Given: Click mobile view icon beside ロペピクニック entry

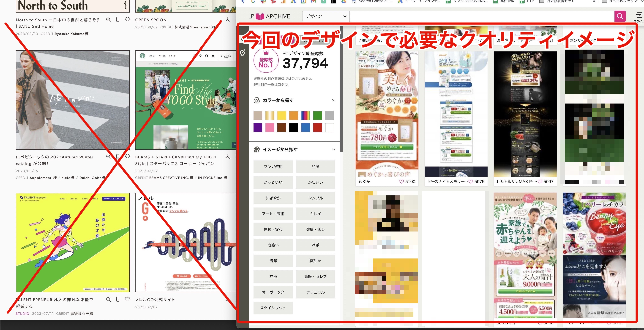Looking at the screenshot, I should pos(118,157).
